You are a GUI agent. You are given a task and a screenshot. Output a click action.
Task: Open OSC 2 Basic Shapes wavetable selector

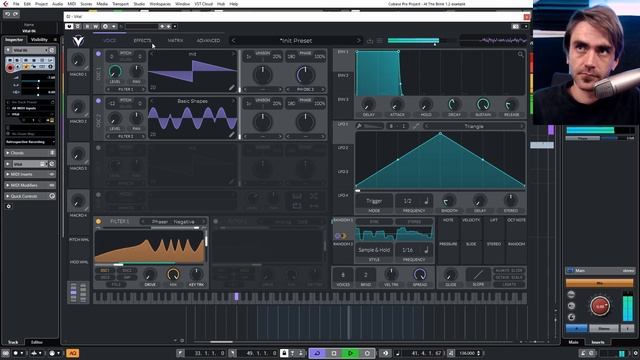coord(192,101)
